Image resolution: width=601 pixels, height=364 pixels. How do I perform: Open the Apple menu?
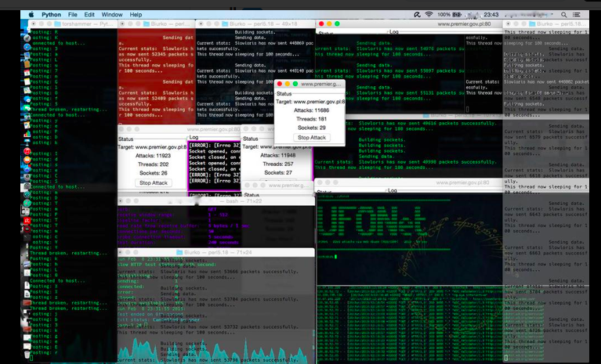(x=31, y=15)
